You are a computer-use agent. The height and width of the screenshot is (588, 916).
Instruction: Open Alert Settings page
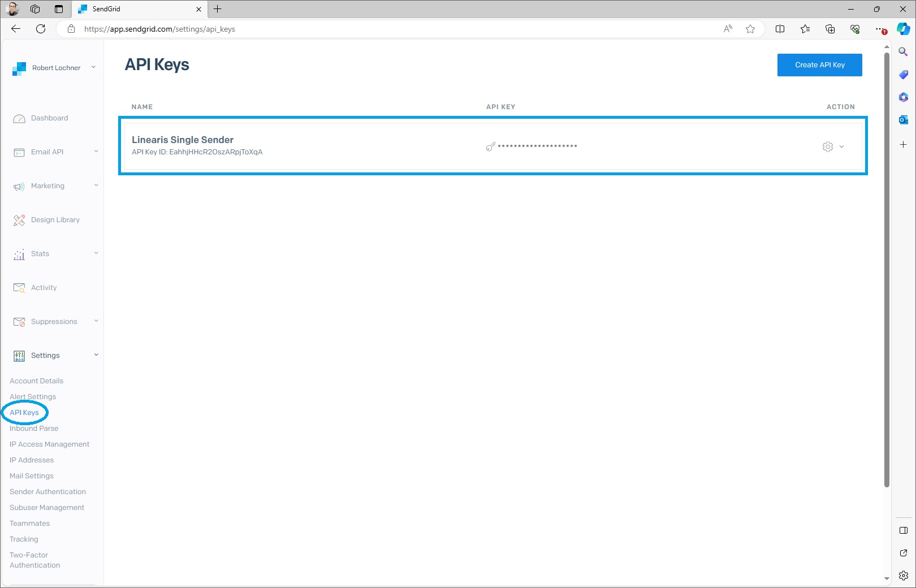33,397
